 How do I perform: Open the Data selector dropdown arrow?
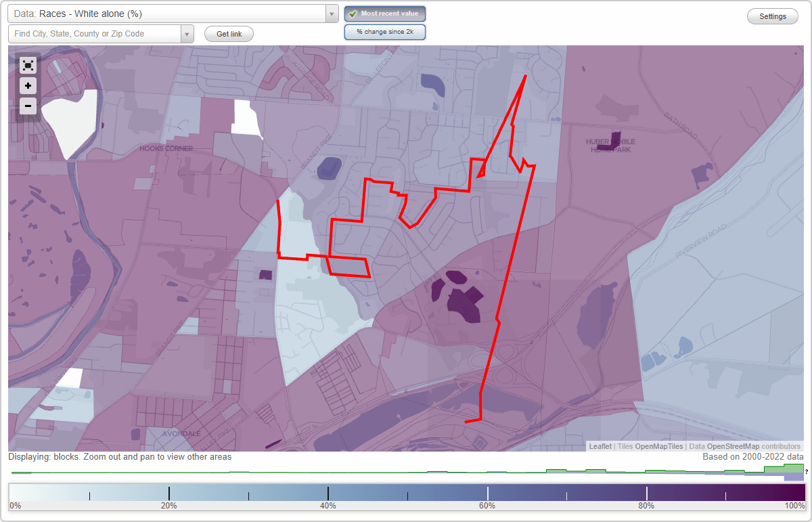332,14
